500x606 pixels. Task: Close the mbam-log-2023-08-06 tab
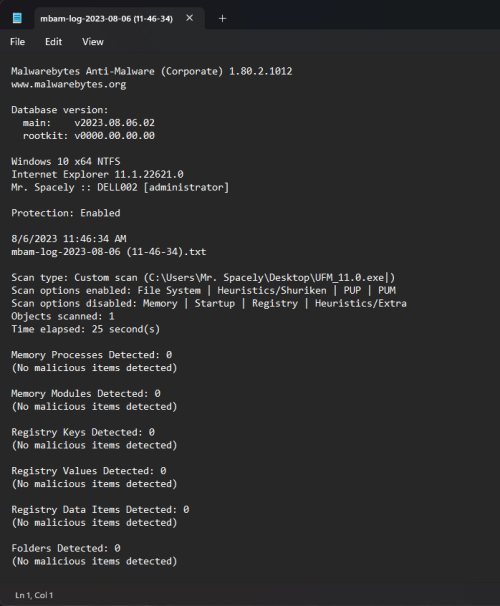(x=189, y=18)
